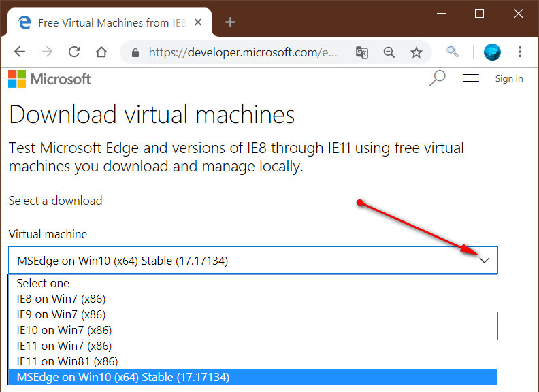Click the browser back arrow

[x=20, y=52]
